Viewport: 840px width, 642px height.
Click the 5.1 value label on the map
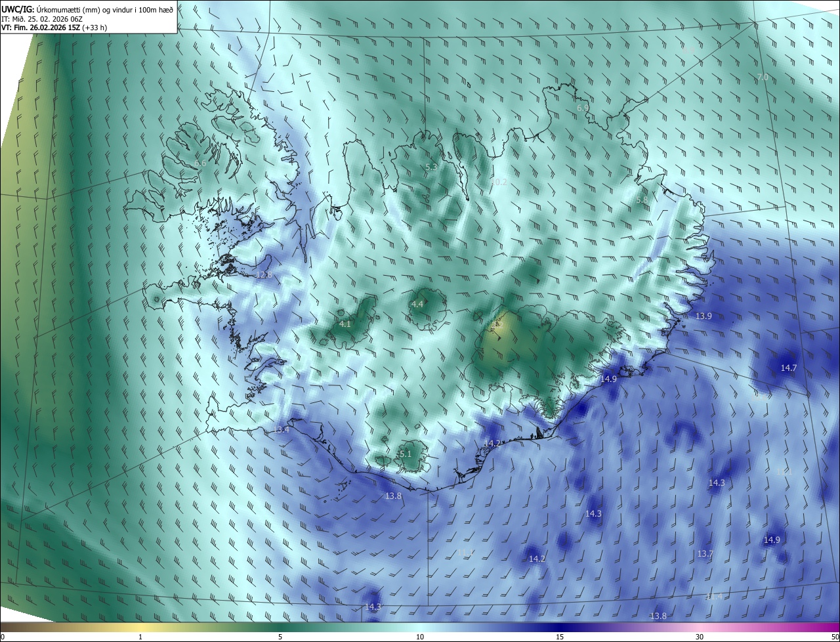(x=406, y=454)
